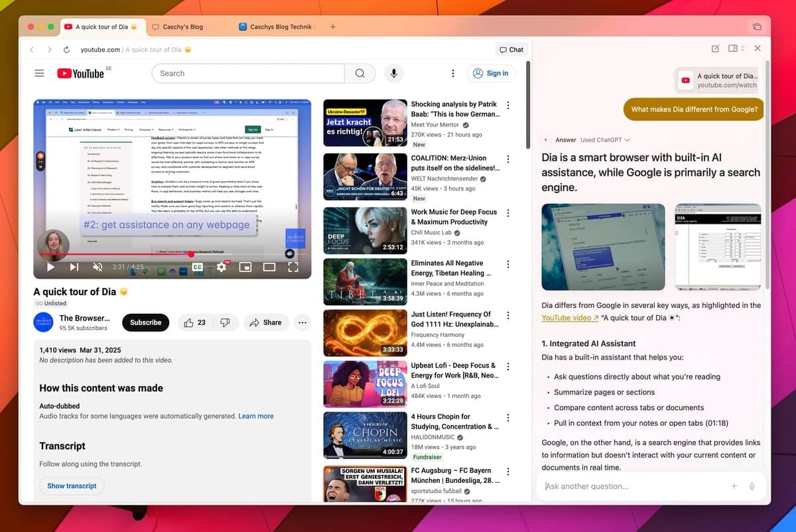
Task: Click the magnifier search button
Action: (x=360, y=74)
